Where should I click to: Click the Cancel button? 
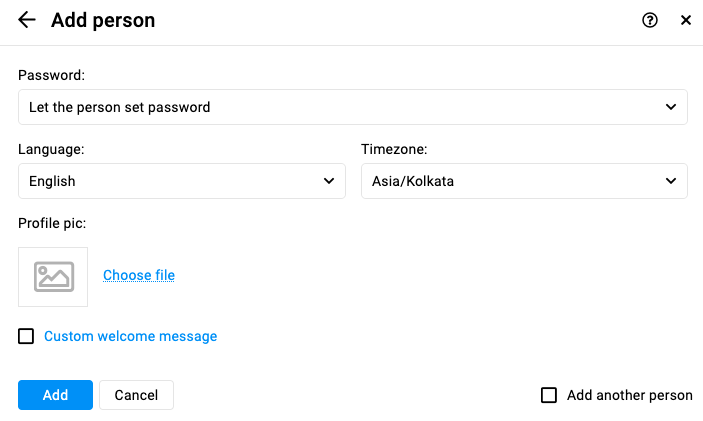tap(136, 395)
